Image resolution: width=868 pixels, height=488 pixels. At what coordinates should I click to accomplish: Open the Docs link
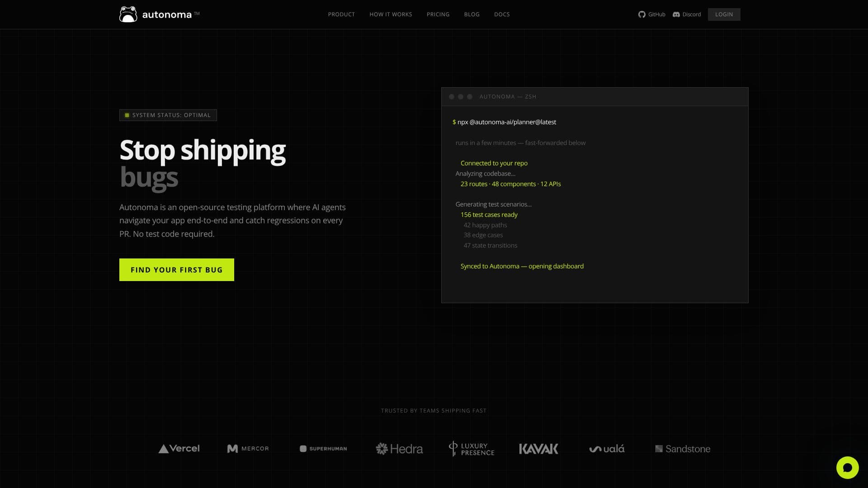click(x=502, y=14)
